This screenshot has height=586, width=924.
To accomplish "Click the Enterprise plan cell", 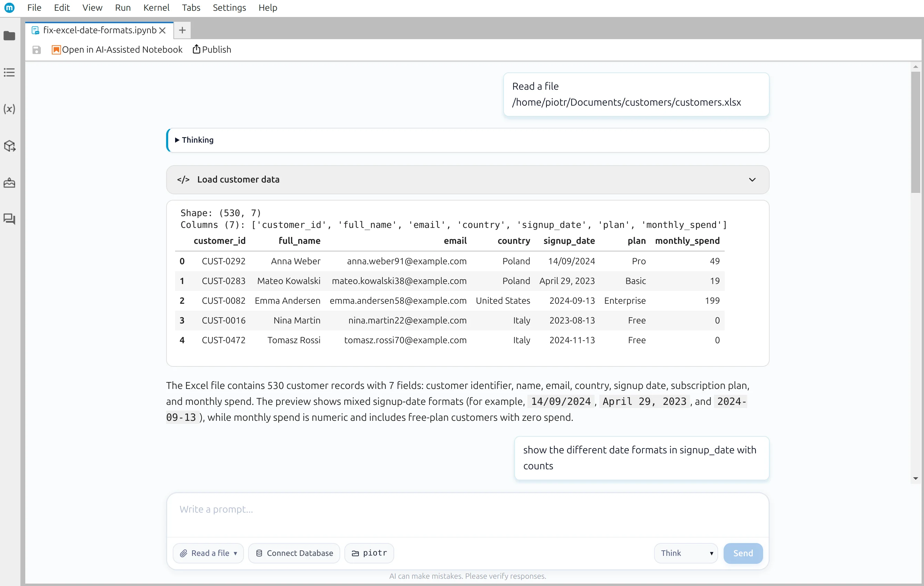I will click(625, 301).
